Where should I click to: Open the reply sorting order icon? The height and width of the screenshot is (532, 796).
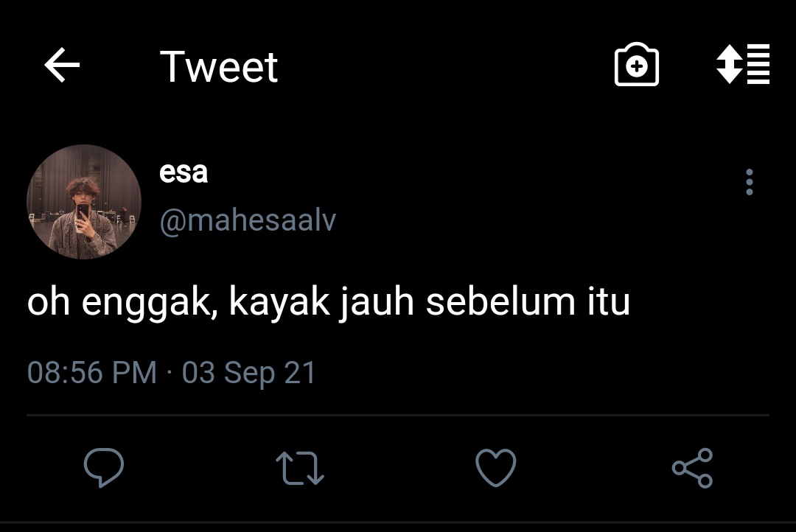(743, 64)
